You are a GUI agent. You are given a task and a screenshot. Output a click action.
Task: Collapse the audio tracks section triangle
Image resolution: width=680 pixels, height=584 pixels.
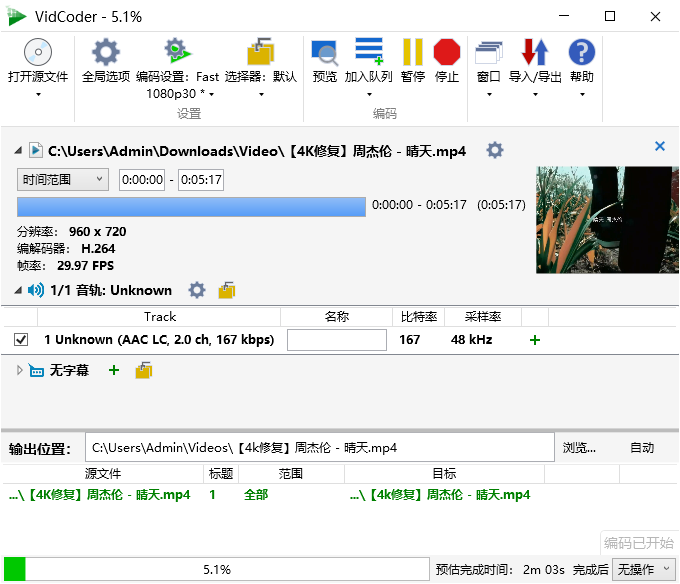(x=18, y=290)
